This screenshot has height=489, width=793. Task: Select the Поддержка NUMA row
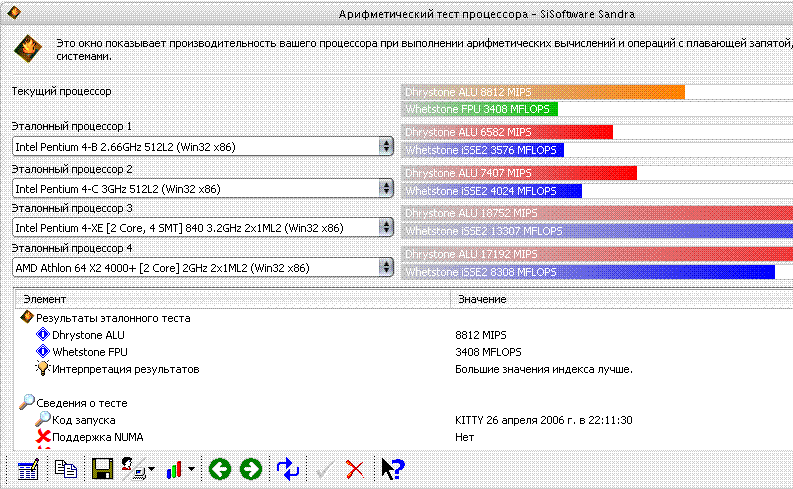(98, 437)
